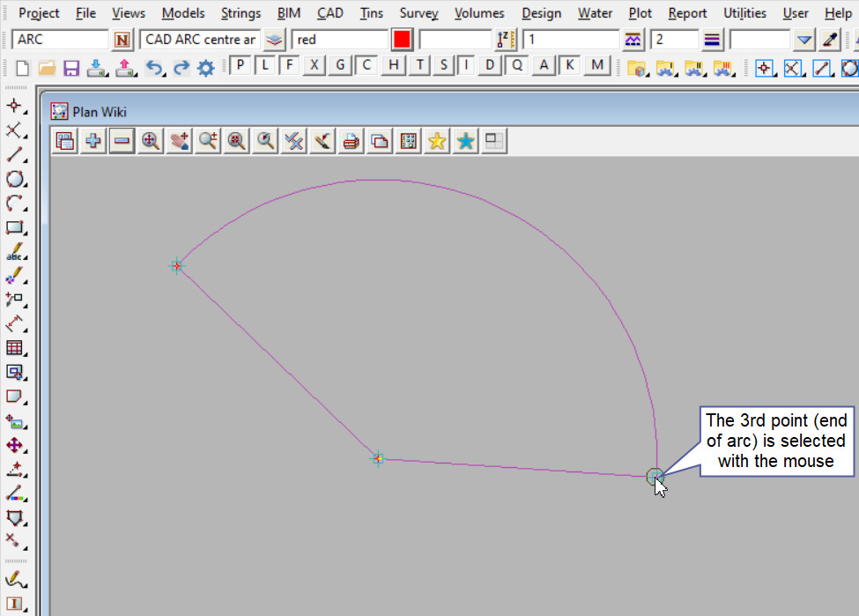Image resolution: width=859 pixels, height=616 pixels.
Task: Click the model name 'N' button
Action: [122, 40]
